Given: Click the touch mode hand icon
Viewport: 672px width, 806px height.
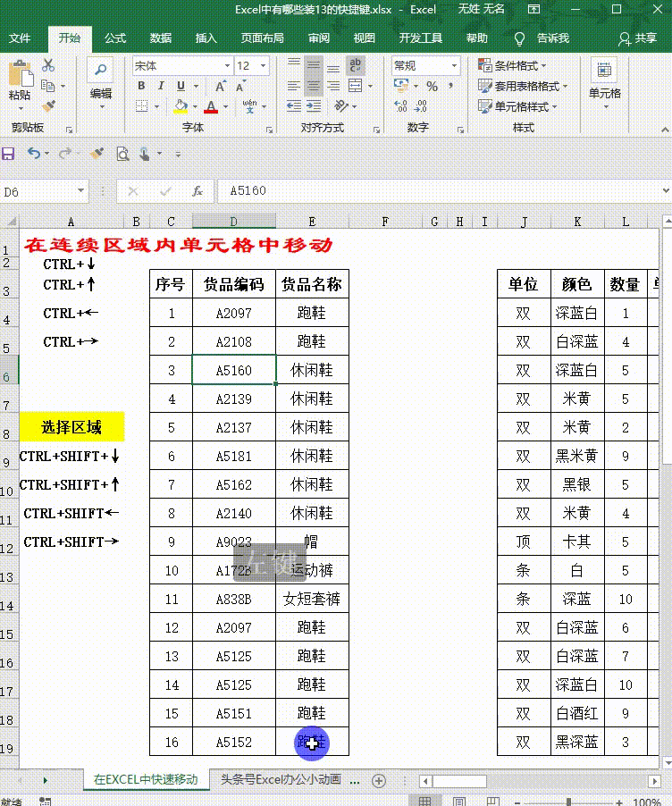Looking at the screenshot, I should coord(145,154).
